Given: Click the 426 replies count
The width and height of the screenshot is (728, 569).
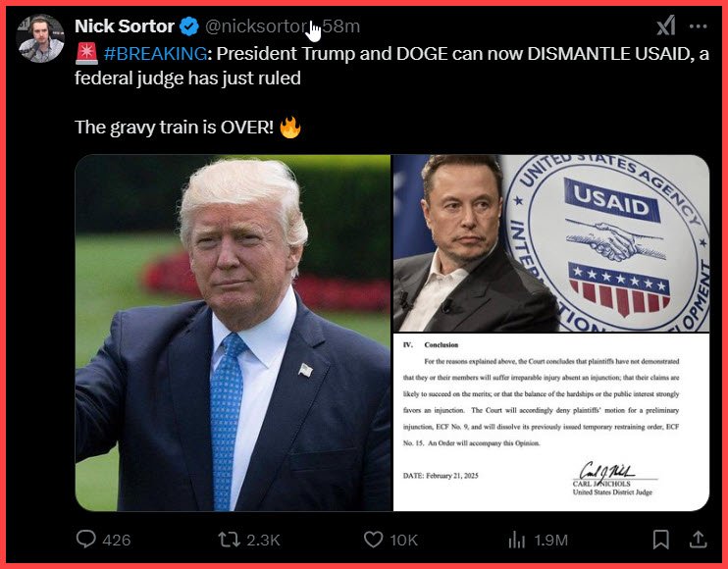Looking at the screenshot, I should click(x=116, y=540).
